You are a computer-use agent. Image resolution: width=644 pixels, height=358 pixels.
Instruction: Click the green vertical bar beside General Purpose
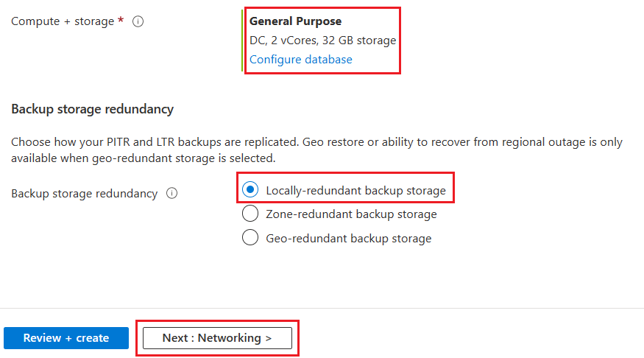point(242,41)
